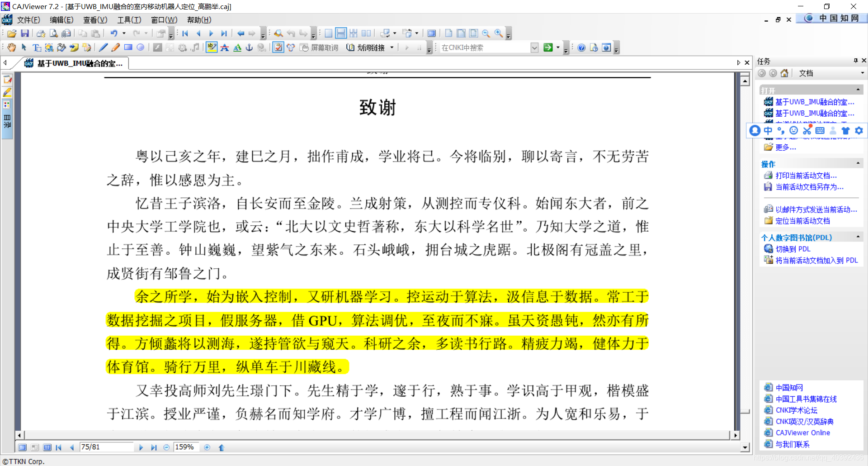Toggle the highlight text tool

212,48
